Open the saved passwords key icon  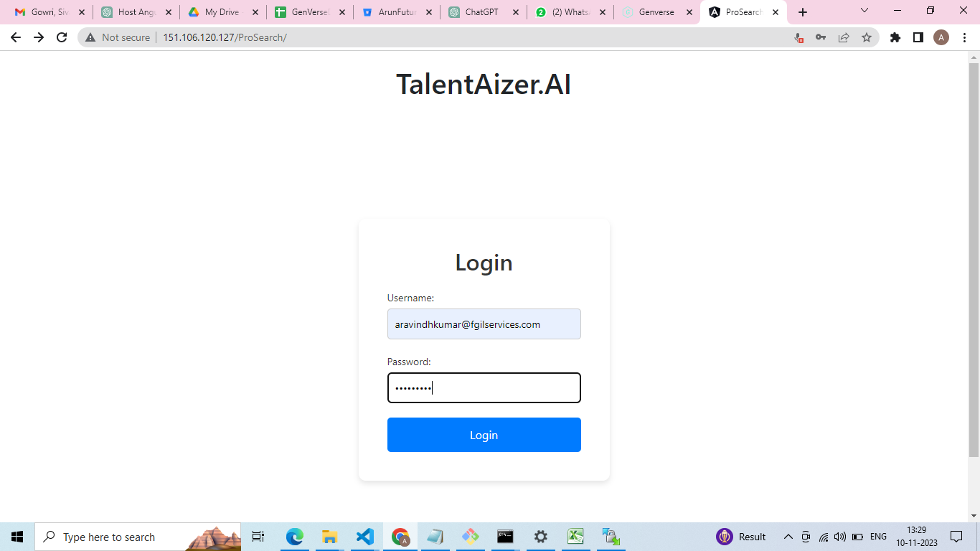tap(821, 37)
